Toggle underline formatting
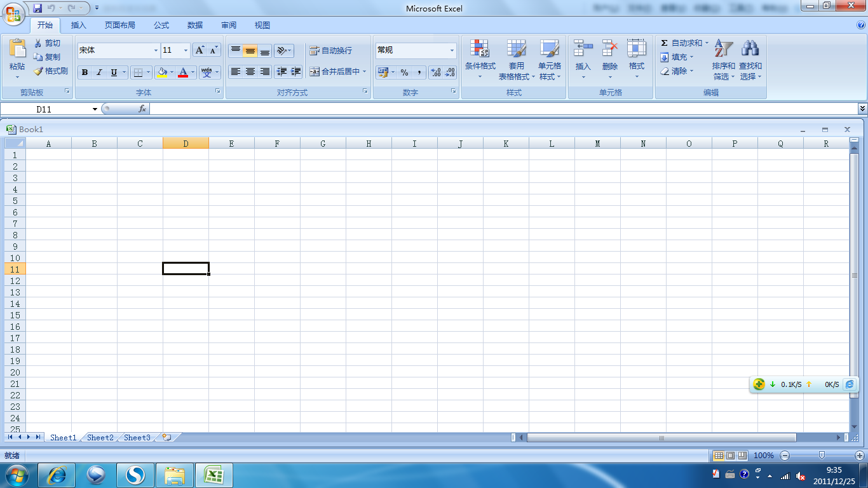868x488 pixels. [113, 72]
